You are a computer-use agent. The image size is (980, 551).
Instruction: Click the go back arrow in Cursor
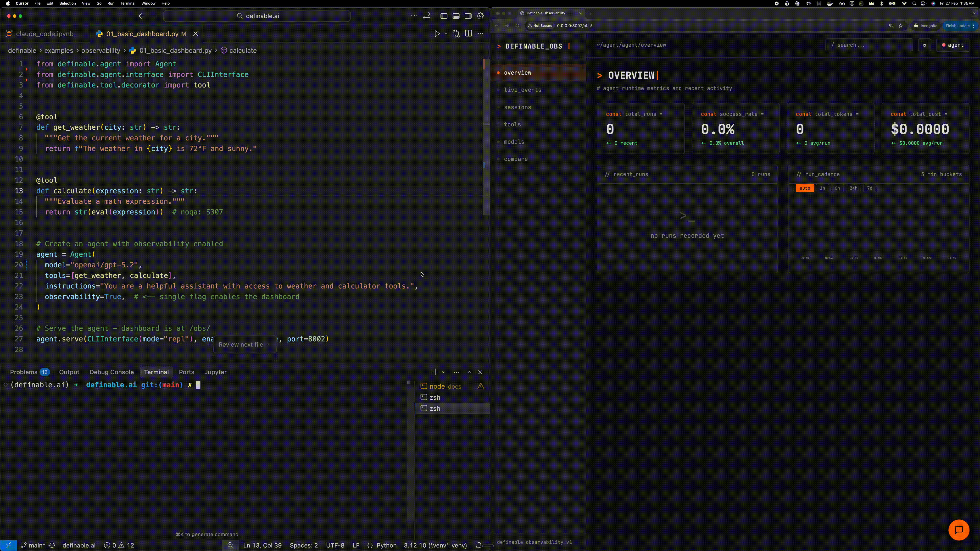pyautogui.click(x=142, y=16)
